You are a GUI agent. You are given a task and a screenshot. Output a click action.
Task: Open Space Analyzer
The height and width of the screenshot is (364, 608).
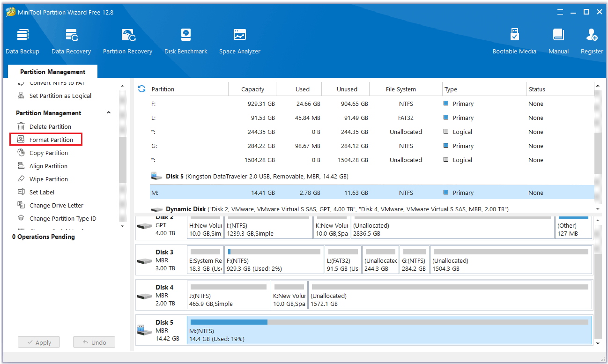pos(239,42)
